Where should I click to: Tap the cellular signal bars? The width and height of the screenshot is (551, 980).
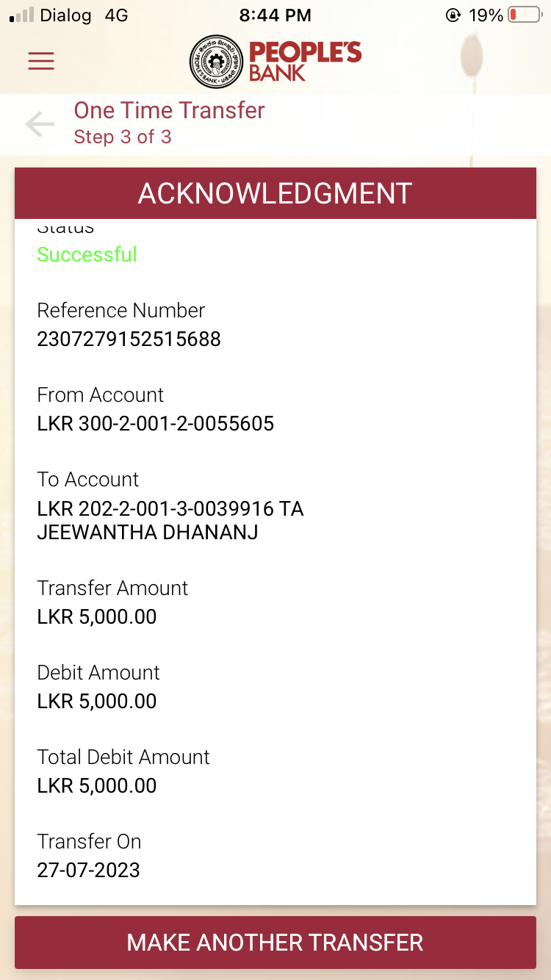21,15
